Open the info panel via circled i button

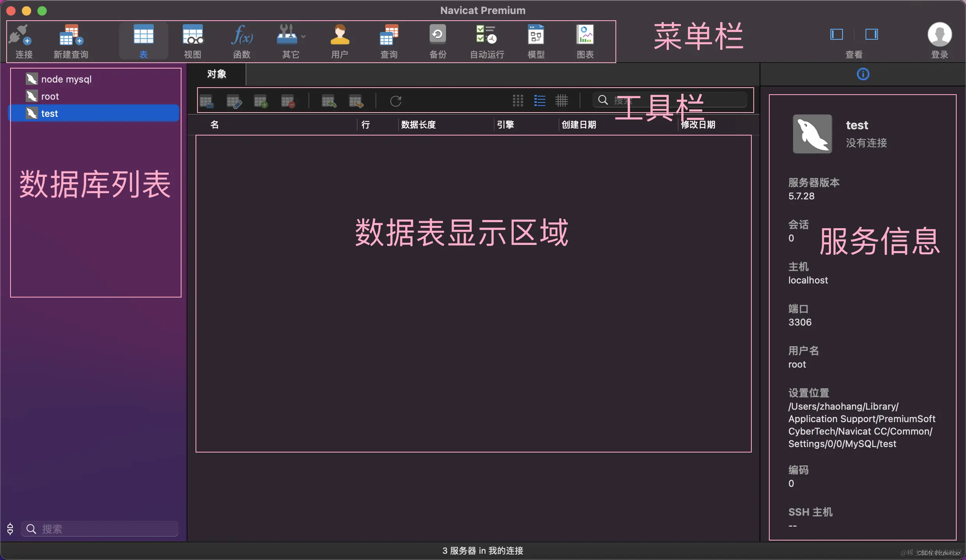pyautogui.click(x=863, y=74)
